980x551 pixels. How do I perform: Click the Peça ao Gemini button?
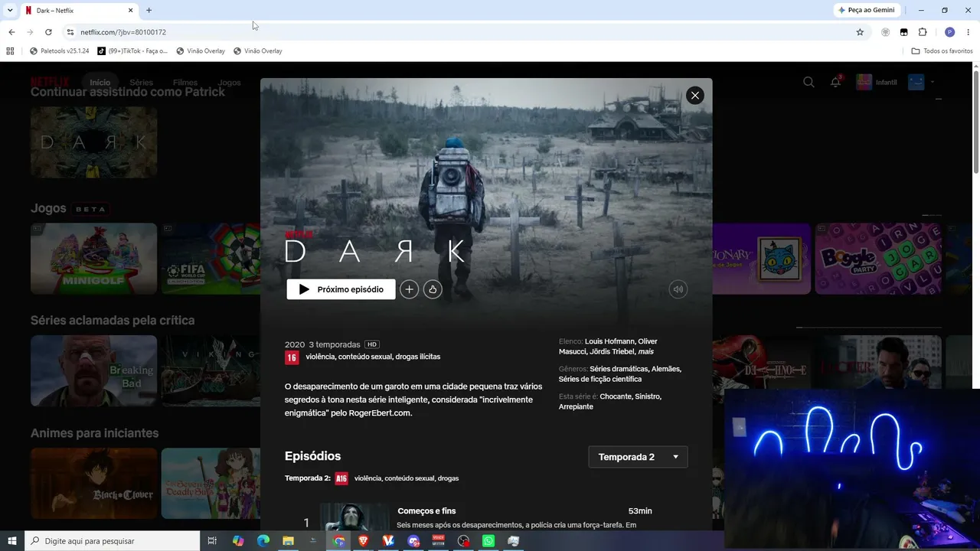867,10
